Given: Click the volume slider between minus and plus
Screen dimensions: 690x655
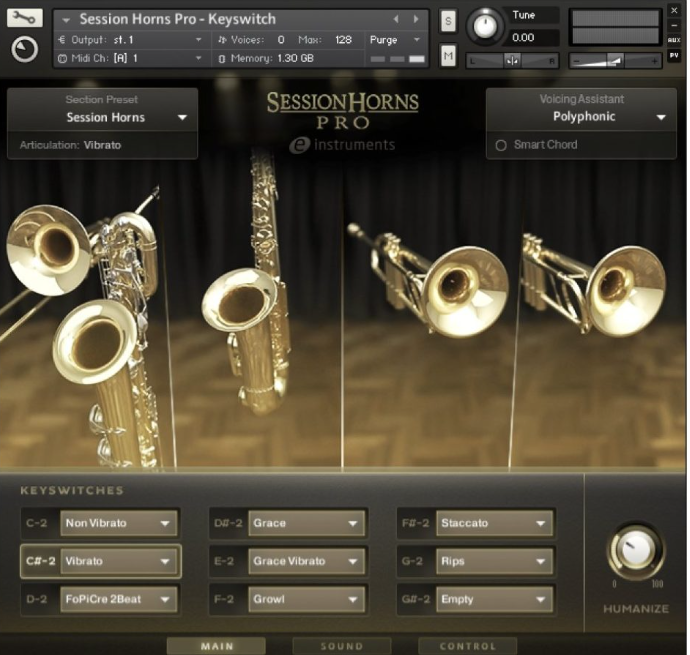Looking at the screenshot, I should click(x=615, y=61).
